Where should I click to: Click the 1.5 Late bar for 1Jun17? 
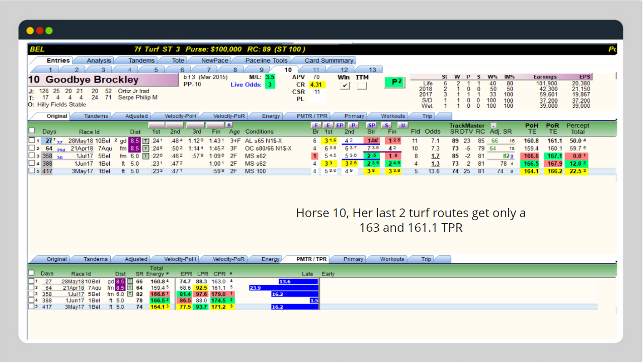(314, 300)
